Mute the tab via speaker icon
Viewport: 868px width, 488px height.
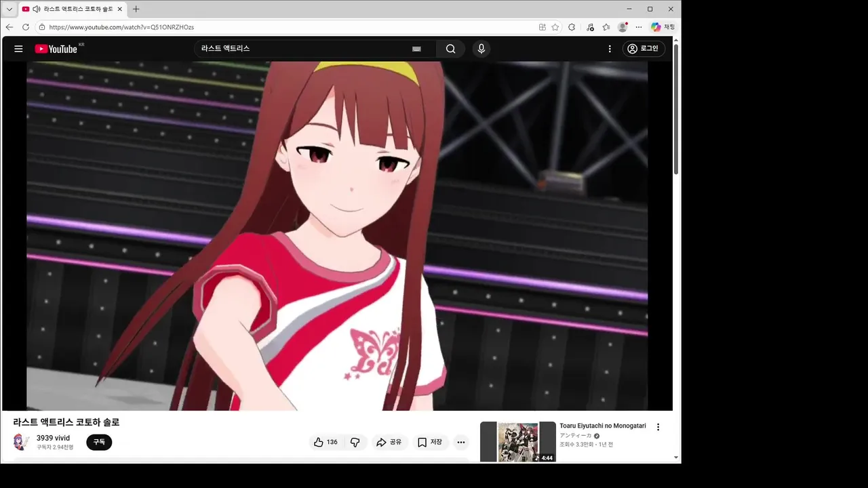tap(37, 9)
